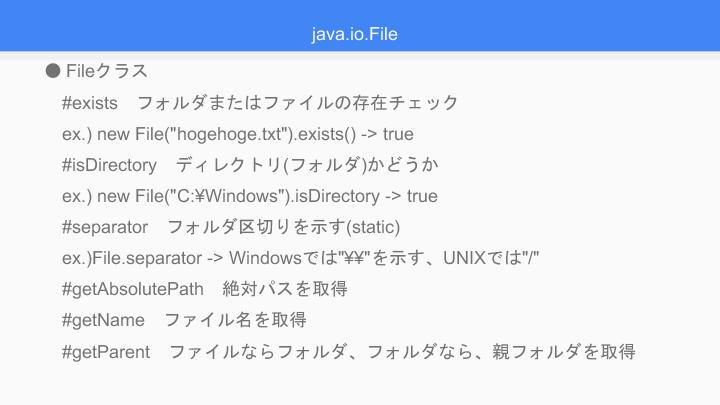Click the word true after exists()
Screen dimensions: 720x405
coord(398,134)
